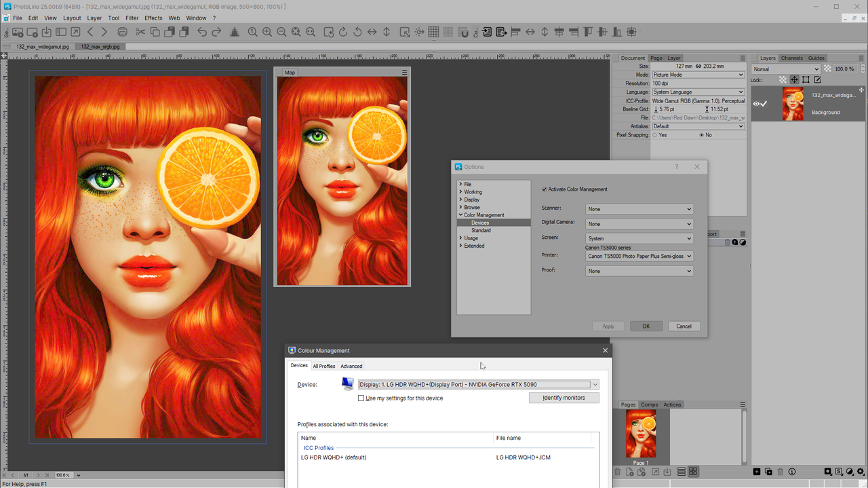Collapse the Color Management tree item
The width and height of the screenshot is (868, 488).
point(460,215)
